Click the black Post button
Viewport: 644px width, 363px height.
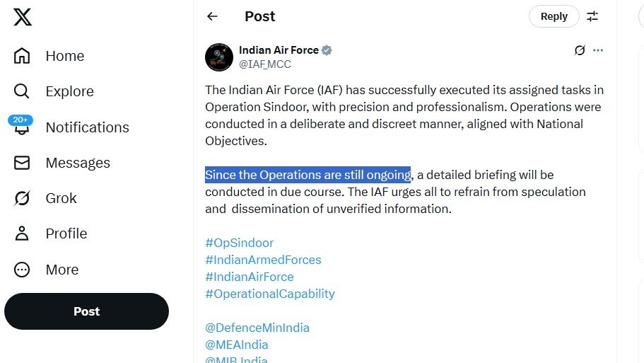pos(86,311)
